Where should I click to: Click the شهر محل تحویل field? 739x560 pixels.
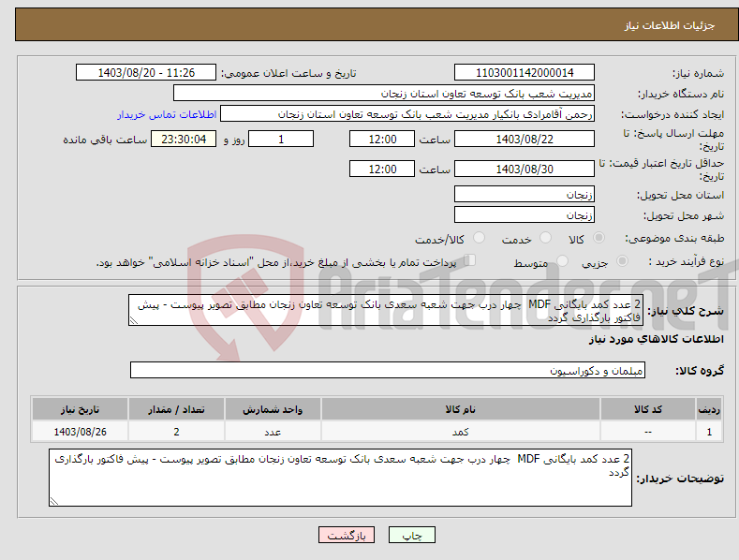click(x=525, y=215)
